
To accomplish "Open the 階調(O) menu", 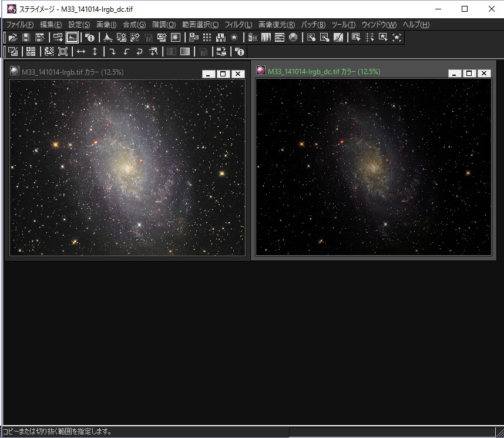I will pyautogui.click(x=163, y=25).
